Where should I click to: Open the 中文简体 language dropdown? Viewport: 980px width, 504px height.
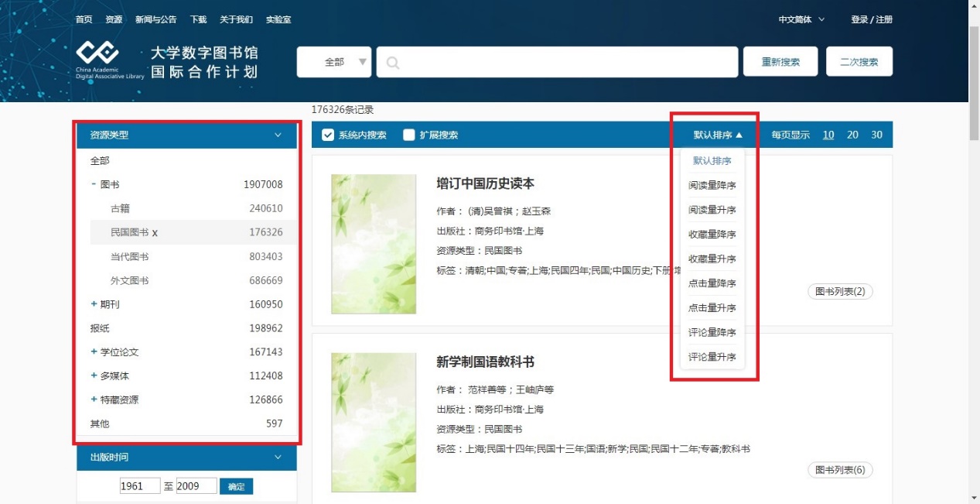tap(801, 20)
